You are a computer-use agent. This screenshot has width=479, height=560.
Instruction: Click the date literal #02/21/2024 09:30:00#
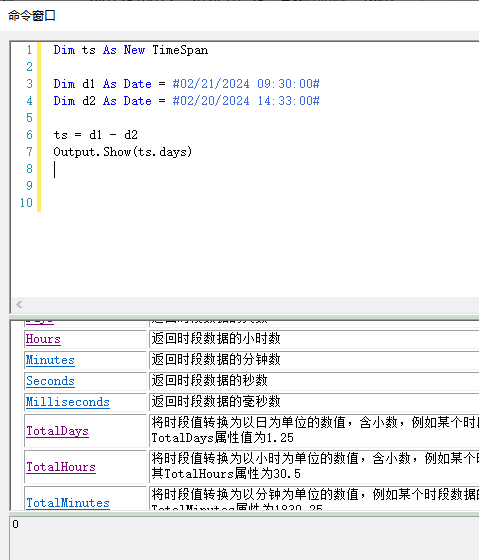tap(246, 84)
